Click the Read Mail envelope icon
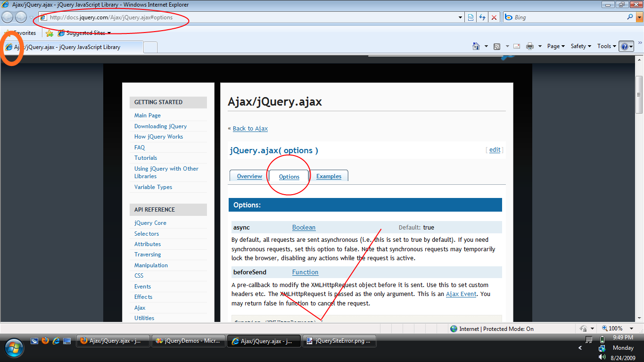Viewport: 644px width, 362px height. [x=516, y=46]
